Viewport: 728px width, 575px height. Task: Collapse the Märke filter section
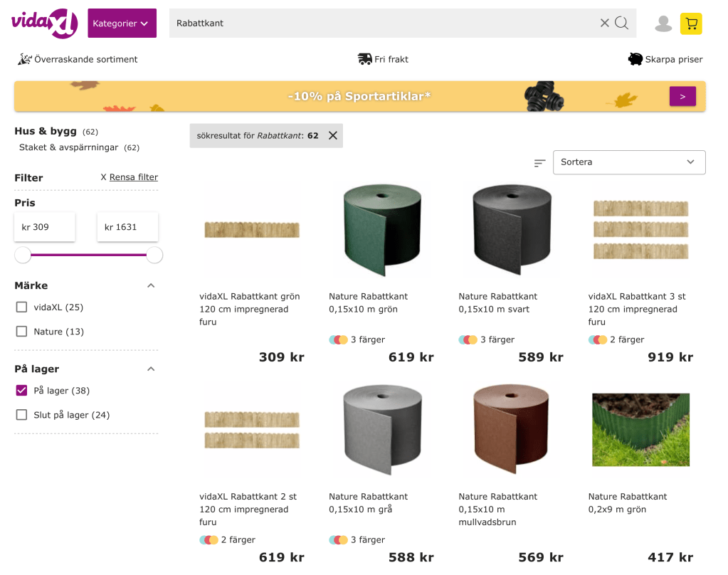click(x=151, y=285)
